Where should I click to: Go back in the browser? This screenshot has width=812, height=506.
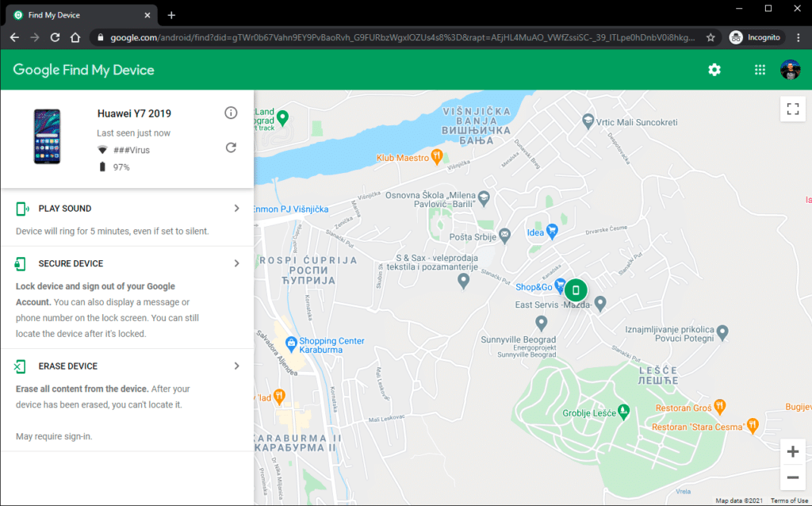point(14,37)
